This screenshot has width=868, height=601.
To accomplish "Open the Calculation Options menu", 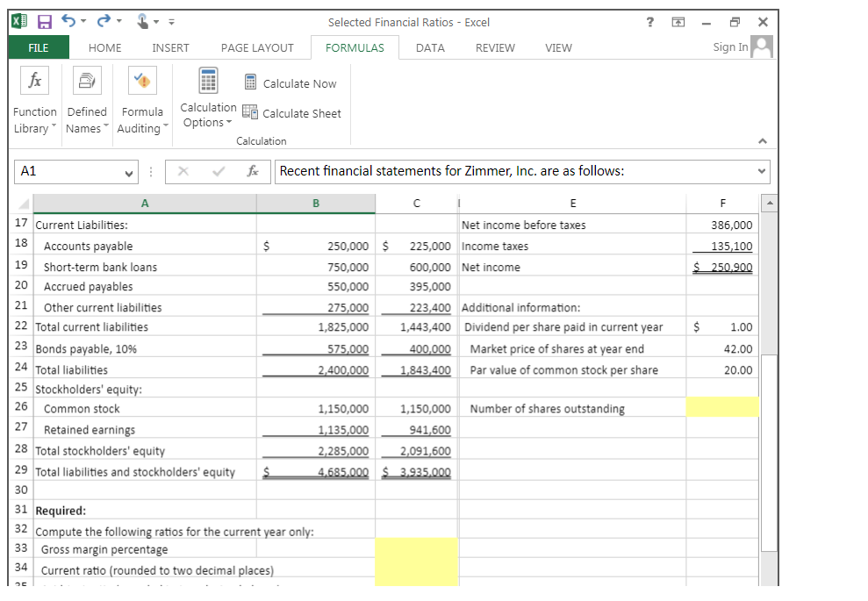I will [208, 98].
